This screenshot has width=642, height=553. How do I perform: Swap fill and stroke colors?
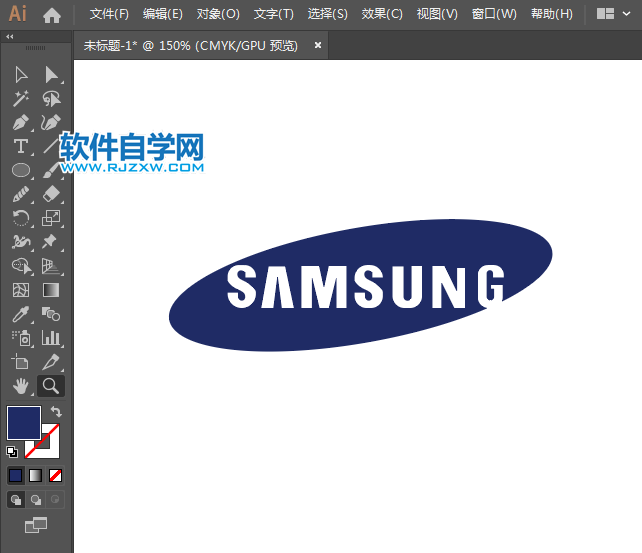pos(56,411)
